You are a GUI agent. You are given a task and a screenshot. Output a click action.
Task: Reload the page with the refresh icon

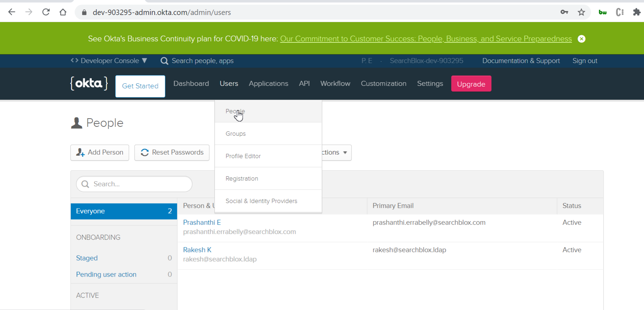point(46,12)
